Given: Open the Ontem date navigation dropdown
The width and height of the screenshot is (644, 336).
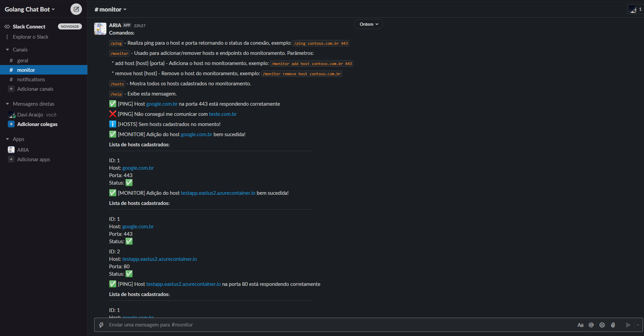Looking at the screenshot, I should tap(368, 24).
